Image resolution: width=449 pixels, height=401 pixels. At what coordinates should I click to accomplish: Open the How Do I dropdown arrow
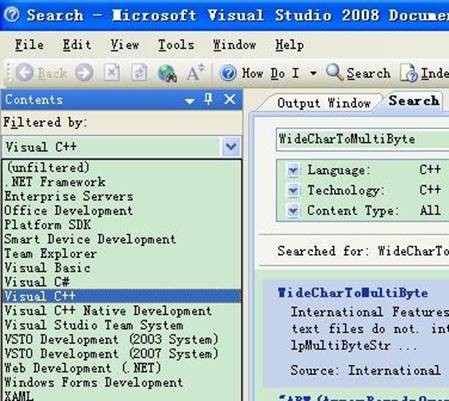(x=313, y=73)
